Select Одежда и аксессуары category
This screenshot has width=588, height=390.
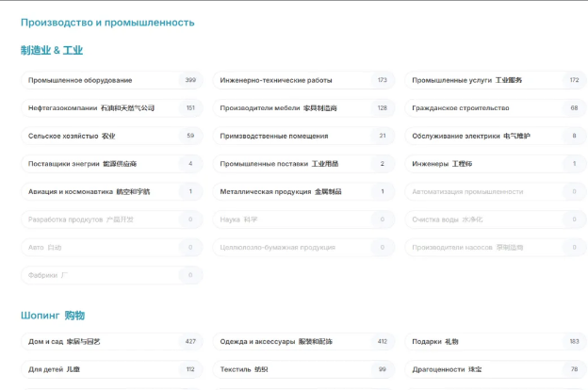pyautogui.click(x=302, y=341)
